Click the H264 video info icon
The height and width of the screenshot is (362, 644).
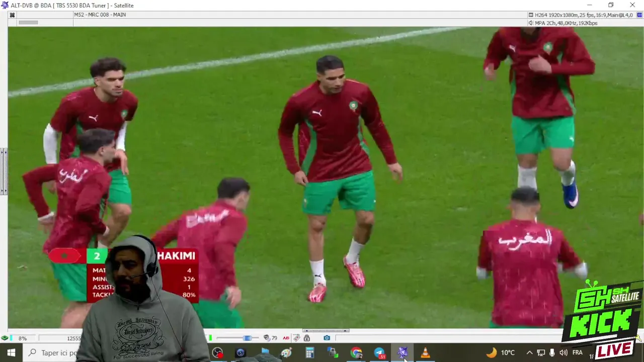coord(531,15)
